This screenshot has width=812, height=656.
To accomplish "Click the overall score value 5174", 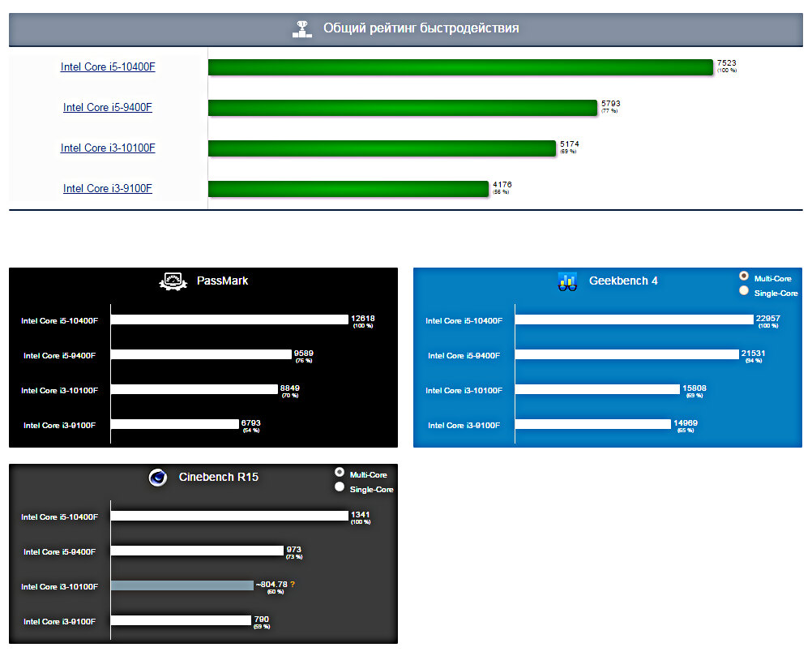I will [569, 144].
